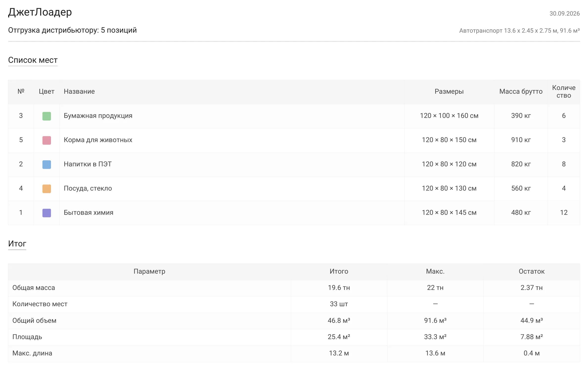Select the Напитки в ПЭТ name cell

click(232, 164)
